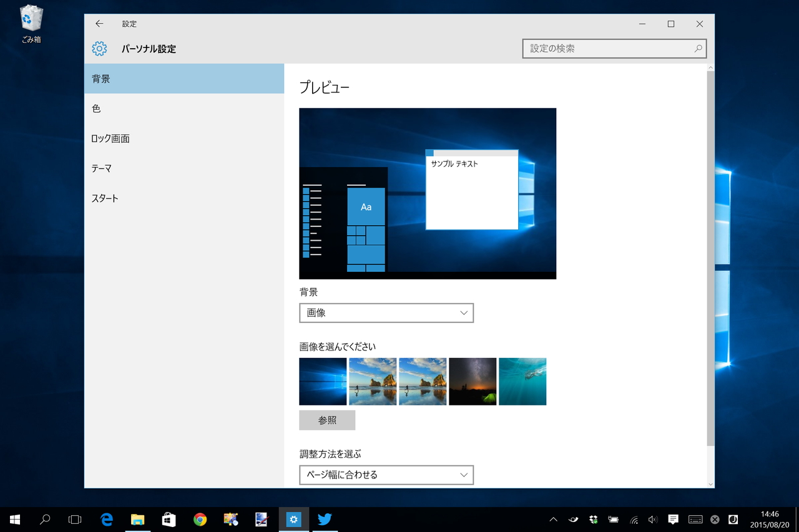The height and width of the screenshot is (532, 799).
Task: Click the back arrow in Settings
Action: pyautogui.click(x=99, y=24)
